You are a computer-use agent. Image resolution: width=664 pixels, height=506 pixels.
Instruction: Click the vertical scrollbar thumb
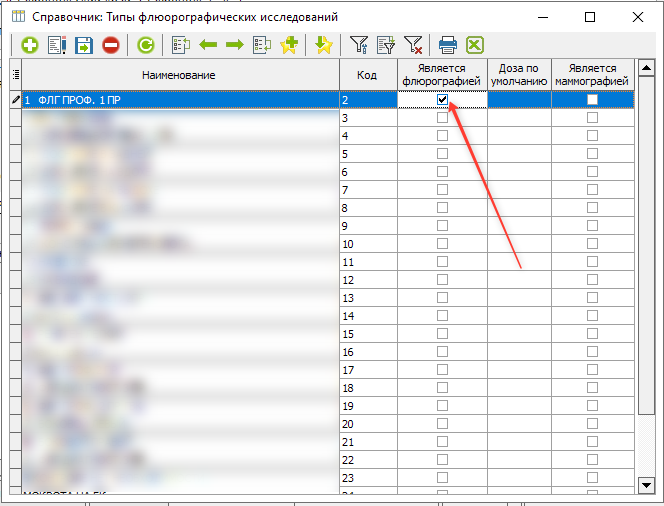click(646, 246)
